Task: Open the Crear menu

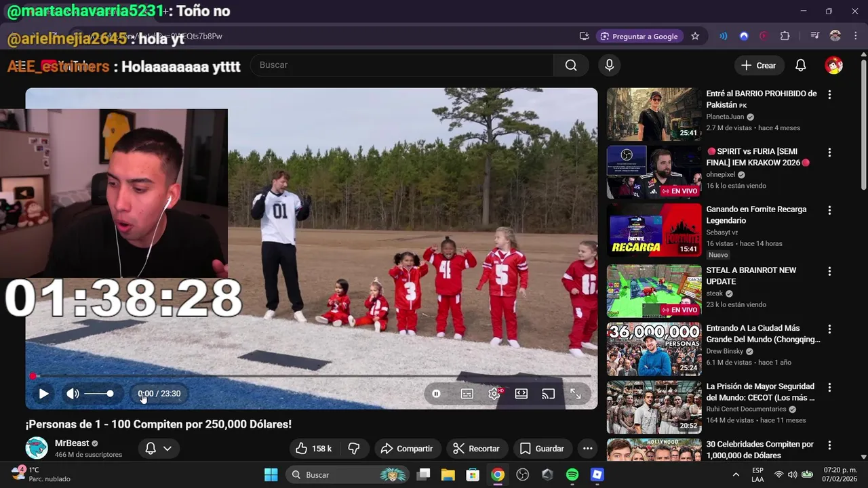Action: (x=759, y=65)
